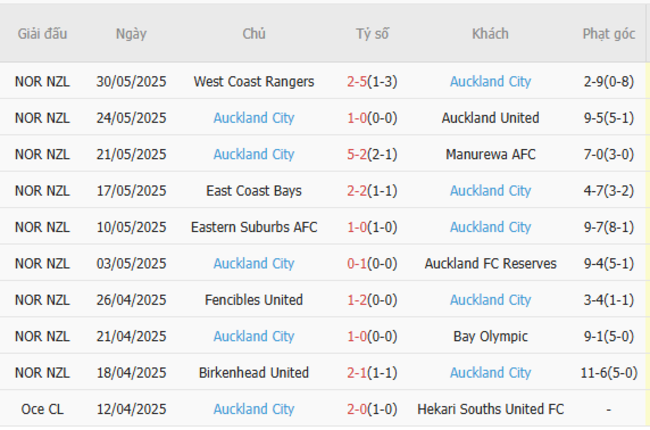Click the "Ngày" column header
This screenshot has height=430, width=650.
point(131,34)
